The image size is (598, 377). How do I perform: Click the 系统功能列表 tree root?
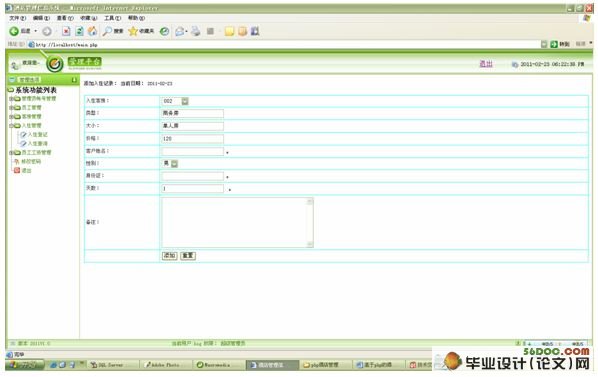coord(35,90)
